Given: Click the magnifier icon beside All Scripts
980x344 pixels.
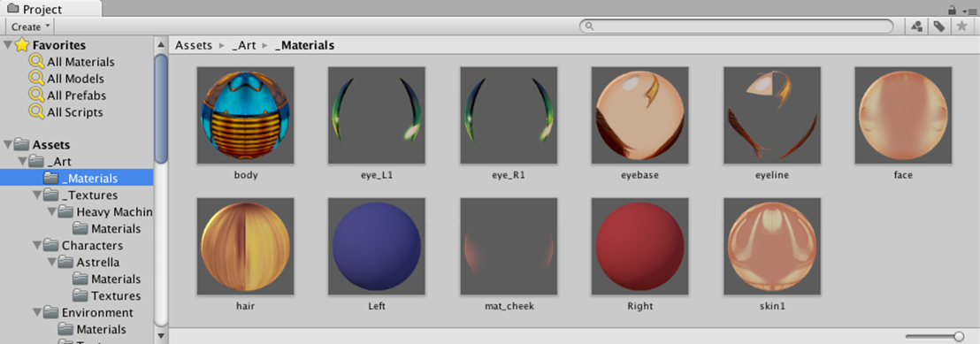Looking at the screenshot, I should [37, 112].
